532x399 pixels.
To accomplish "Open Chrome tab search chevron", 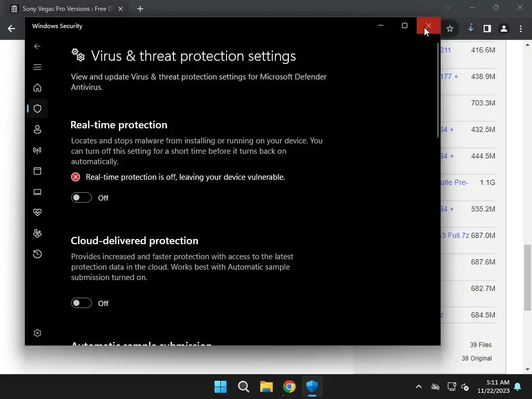I will (448, 7).
